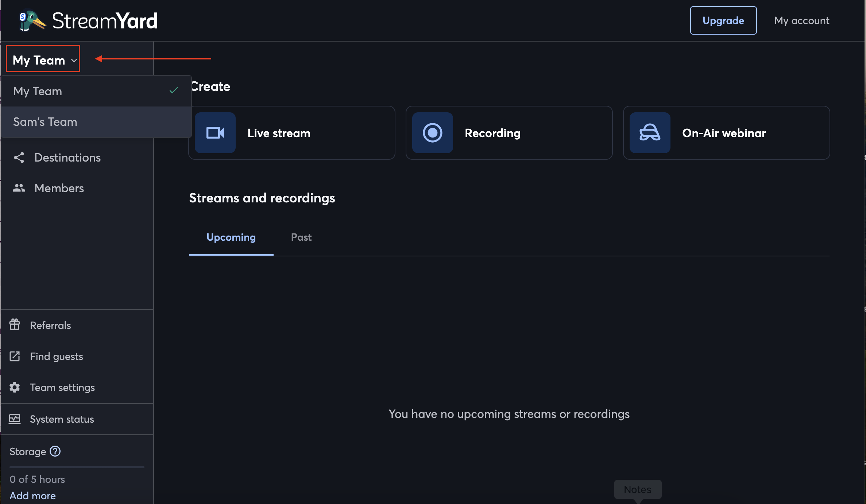This screenshot has height=504, width=866.
Task: Click the Members people icon
Action: [x=19, y=188]
